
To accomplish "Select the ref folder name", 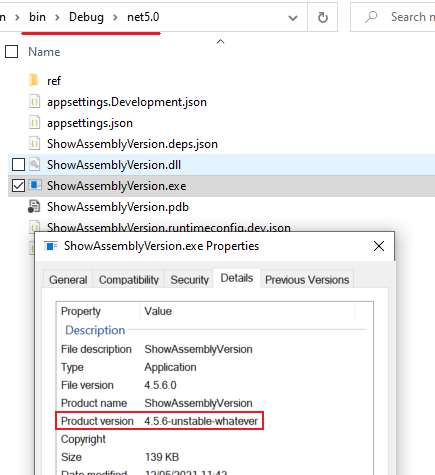I will (54, 81).
